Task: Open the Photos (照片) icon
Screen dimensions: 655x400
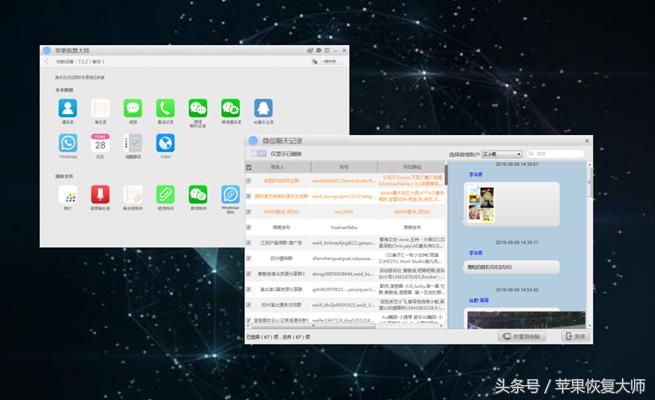Action: coord(68,193)
